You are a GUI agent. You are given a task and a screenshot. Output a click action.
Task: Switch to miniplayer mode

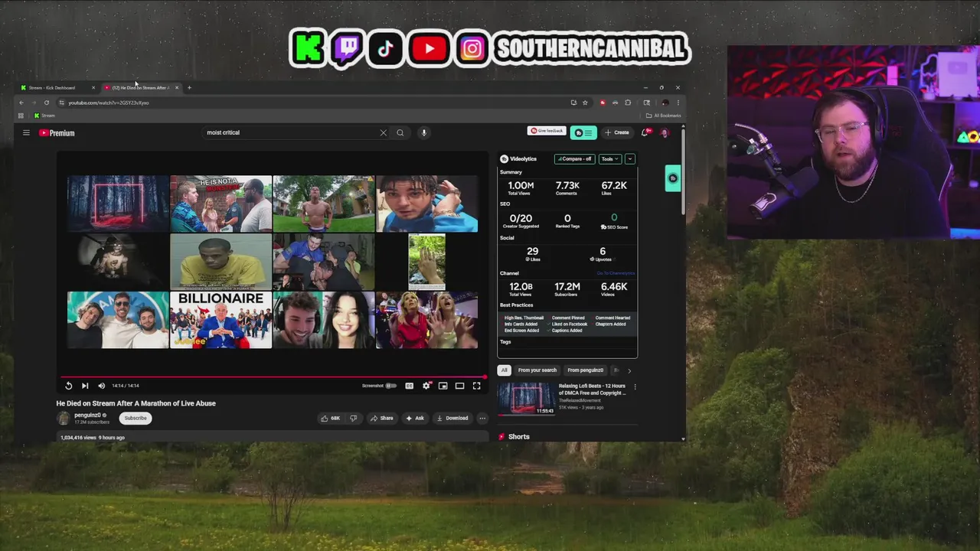443,386
